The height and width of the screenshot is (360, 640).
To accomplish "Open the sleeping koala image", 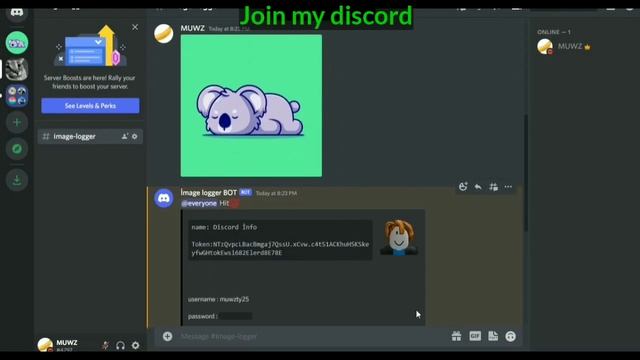I will point(251,106).
